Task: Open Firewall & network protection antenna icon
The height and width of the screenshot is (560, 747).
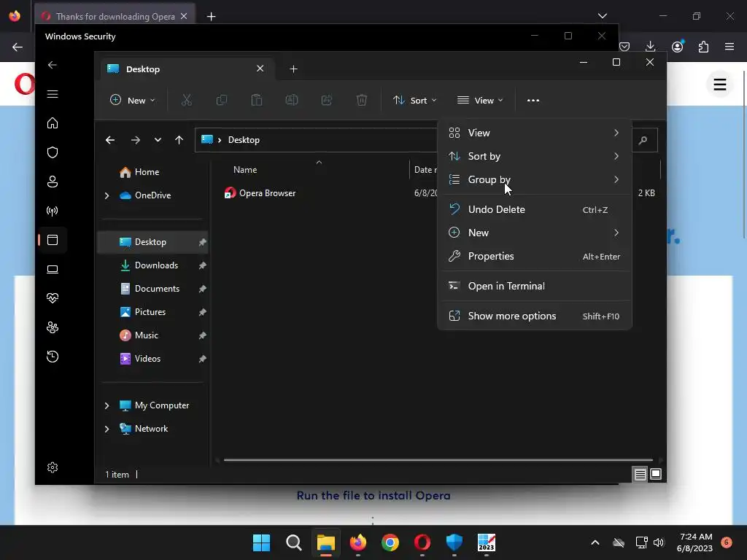Action: (53, 211)
